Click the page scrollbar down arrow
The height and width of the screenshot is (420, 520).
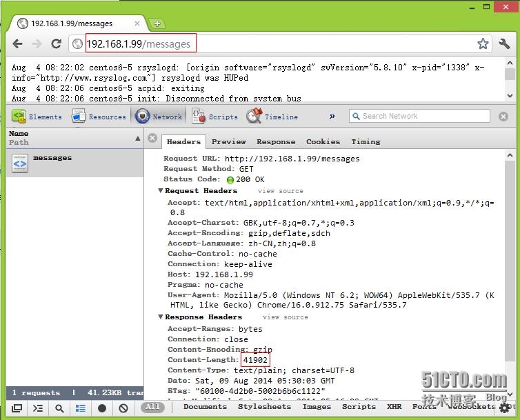click(x=510, y=96)
